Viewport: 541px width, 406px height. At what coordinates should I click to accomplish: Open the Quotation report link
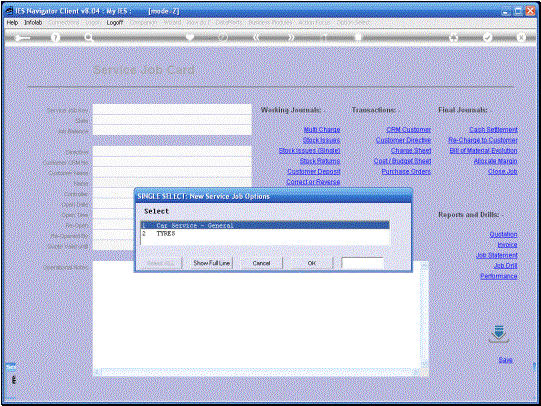503,235
